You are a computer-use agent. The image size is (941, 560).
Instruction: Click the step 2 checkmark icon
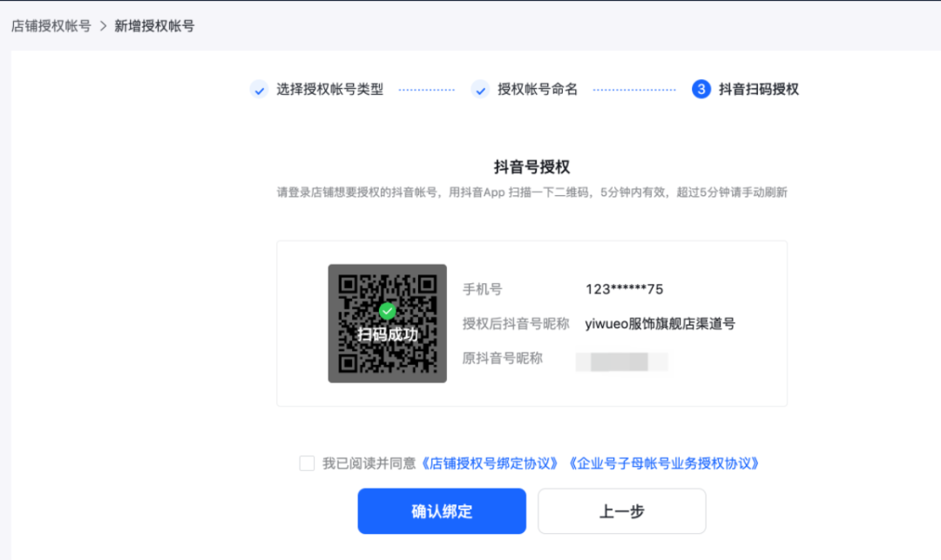(x=480, y=90)
